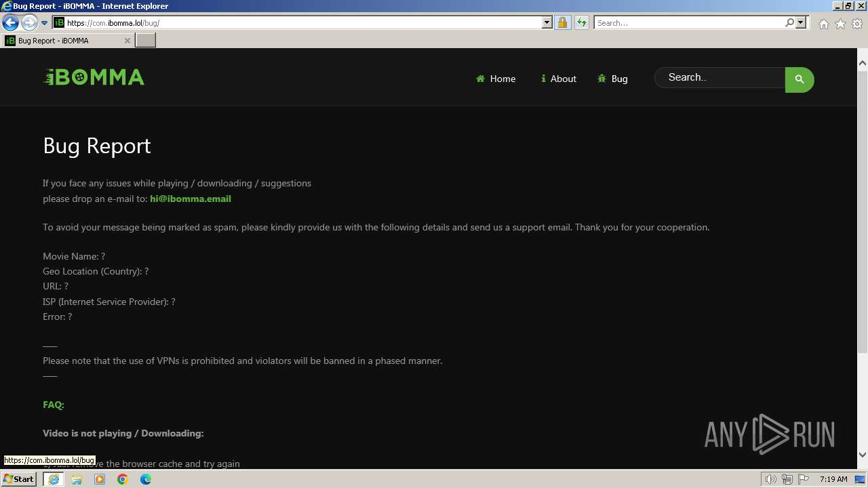
Task: Click the 'Geo Location (Country): ?' line
Action: 96,271
